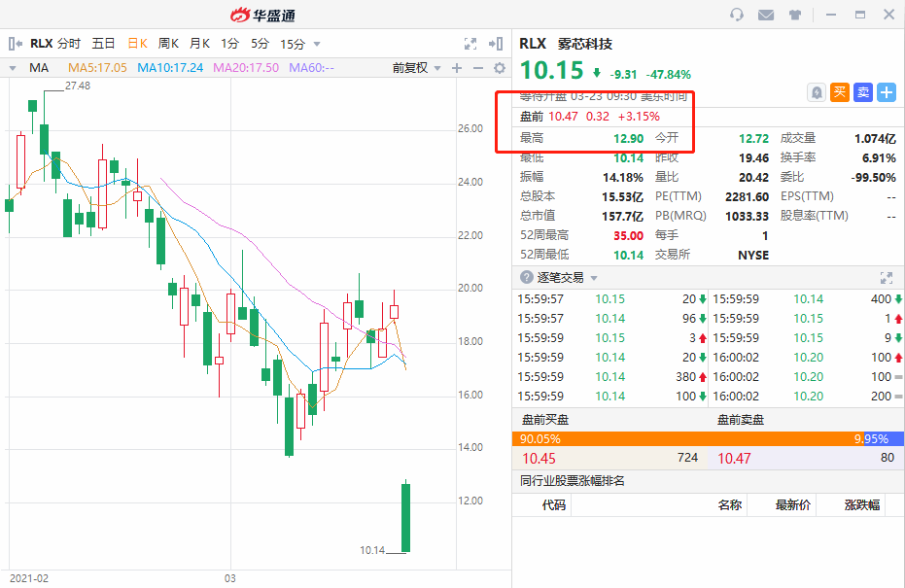Click the PE(TTM) 2281.60 value
905x588 pixels.
click(x=747, y=196)
